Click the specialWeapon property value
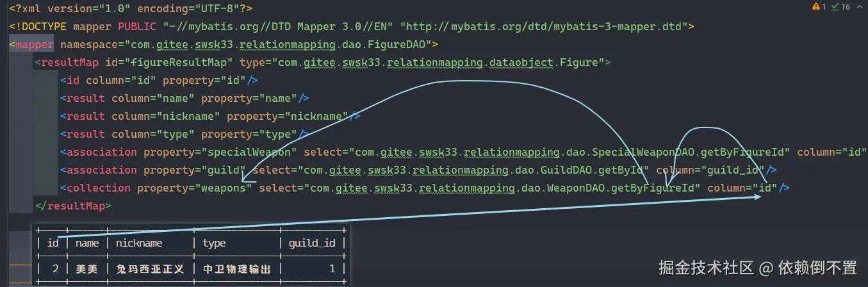This screenshot has width=868, height=287. [x=249, y=152]
